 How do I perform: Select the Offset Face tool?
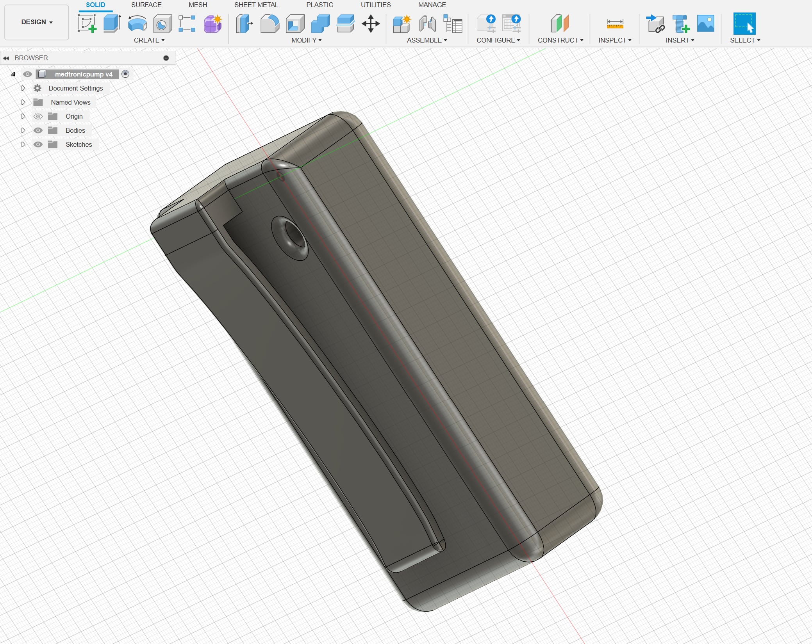[x=345, y=23]
